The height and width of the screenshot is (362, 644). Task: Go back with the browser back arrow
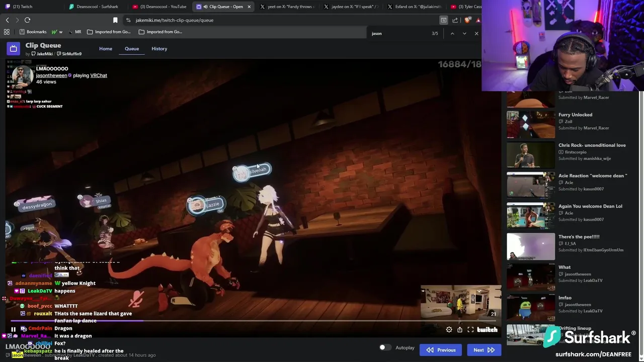click(8, 20)
